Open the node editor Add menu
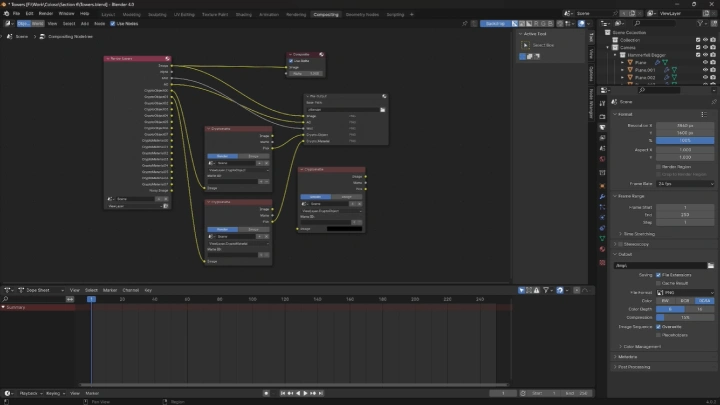 pyautogui.click(x=84, y=23)
